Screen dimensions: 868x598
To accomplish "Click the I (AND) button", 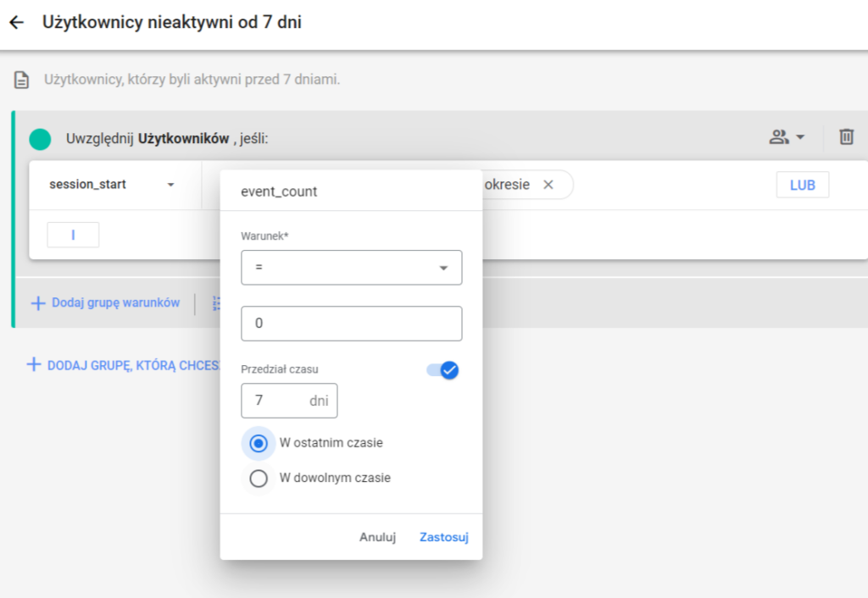I will coord(73,235).
